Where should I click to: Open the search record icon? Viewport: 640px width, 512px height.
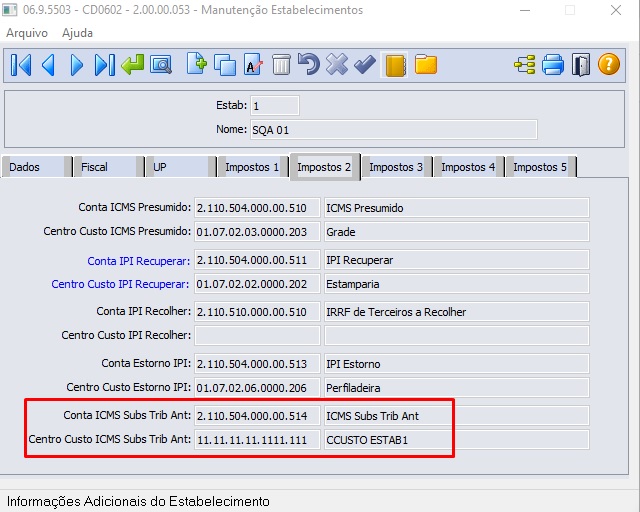161,65
